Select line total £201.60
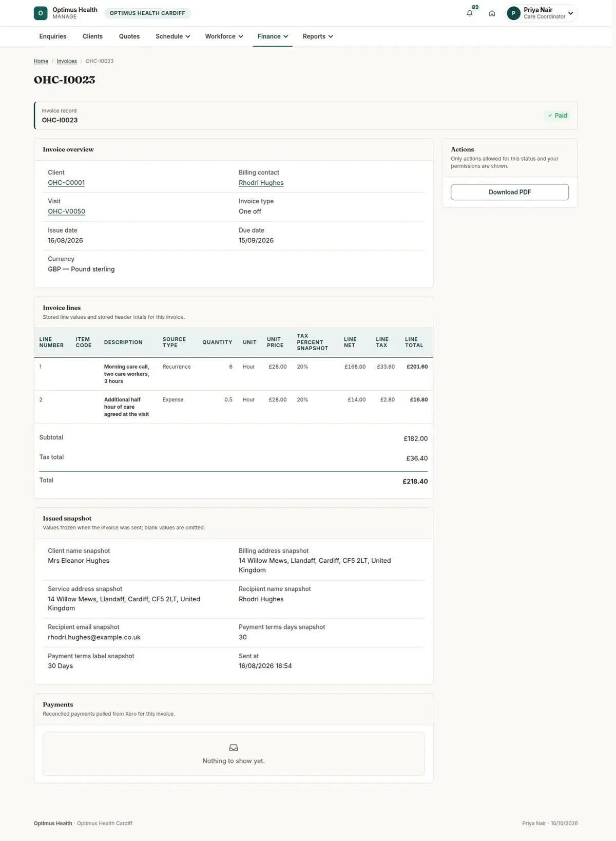This screenshot has height=841, width=616. [417, 367]
